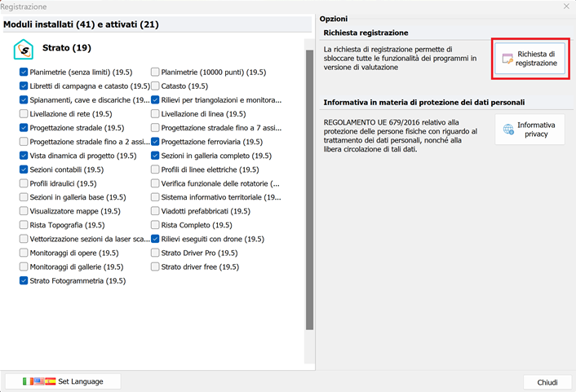Click the privacy globe icon
This screenshot has width=576, height=392.
[x=508, y=130]
